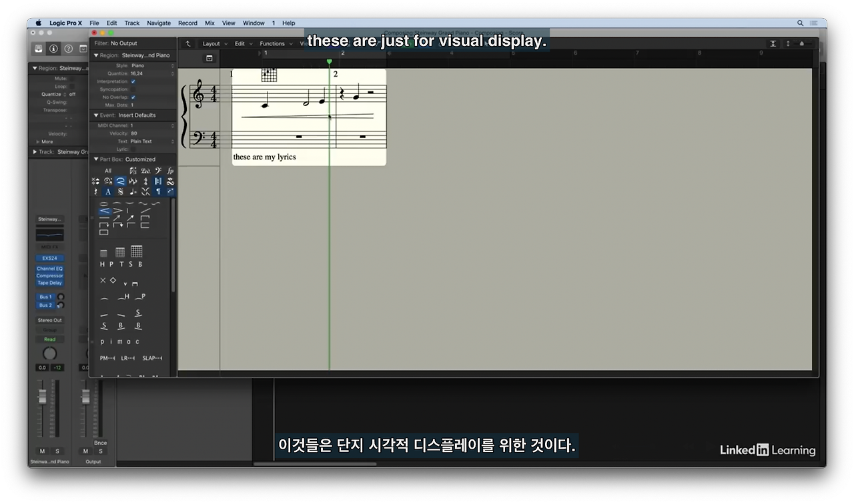Open the Library button in control bar

tap(39, 49)
